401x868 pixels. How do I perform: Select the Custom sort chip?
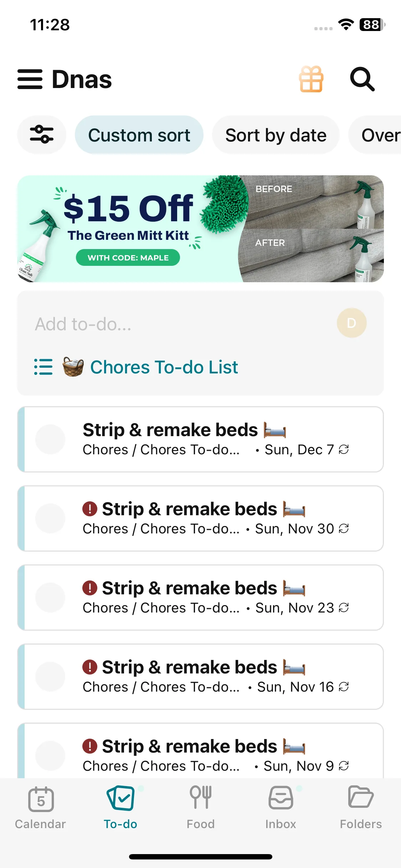point(139,135)
